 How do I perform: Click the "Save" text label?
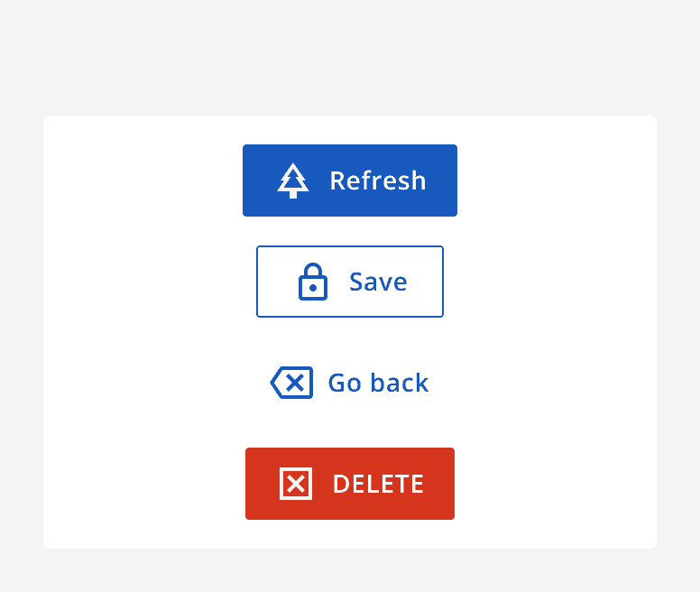[378, 282]
